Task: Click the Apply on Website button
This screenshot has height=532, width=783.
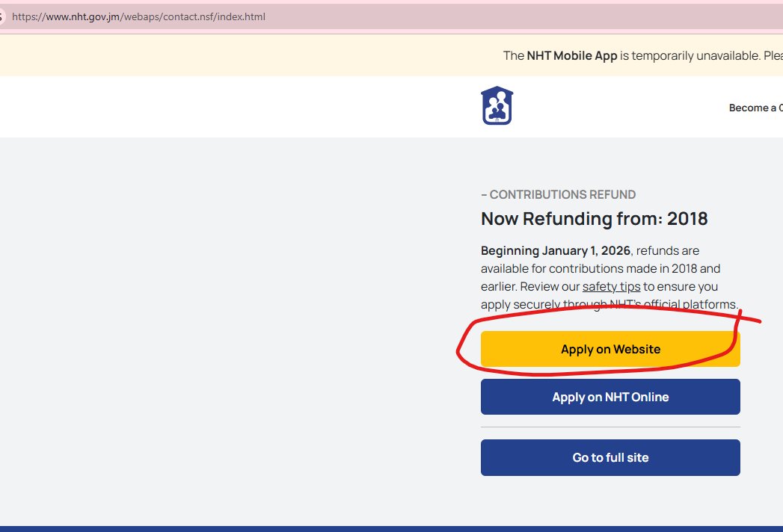Action: [610, 349]
